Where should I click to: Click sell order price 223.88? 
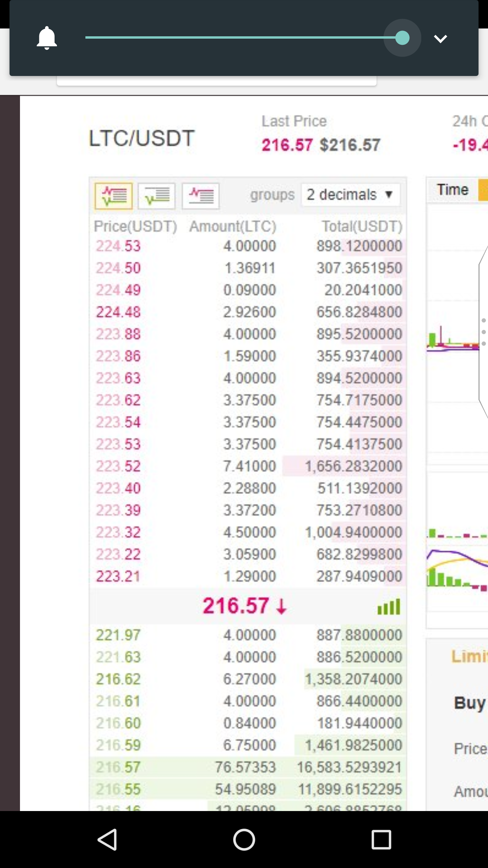pyautogui.click(x=118, y=334)
